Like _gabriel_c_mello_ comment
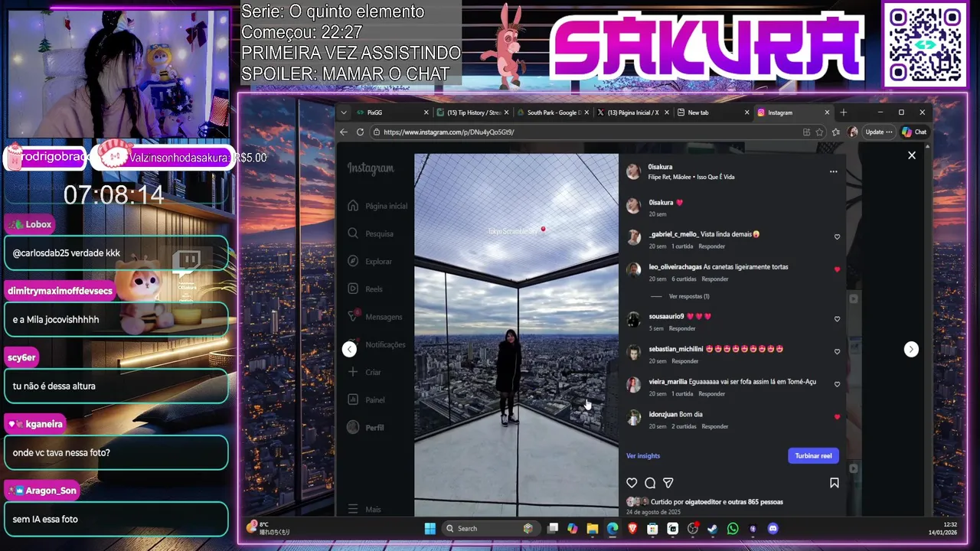This screenshot has width=980, height=551. pyautogui.click(x=837, y=237)
